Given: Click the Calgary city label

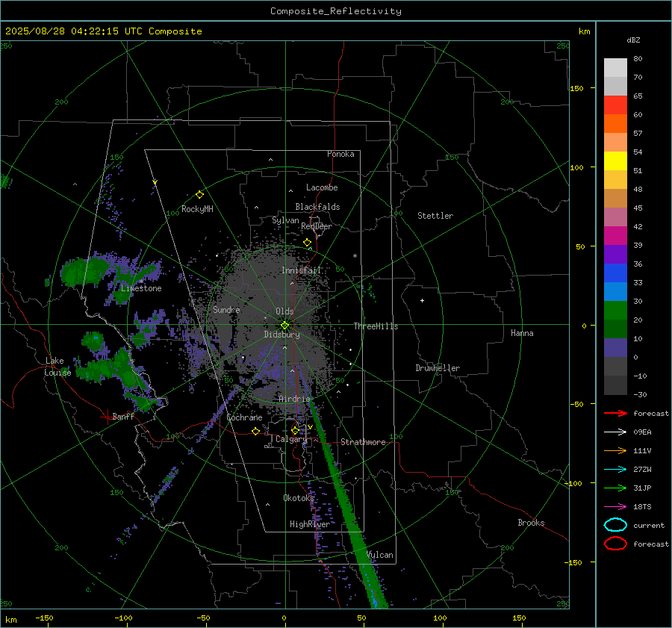Looking at the screenshot, I should pyautogui.click(x=291, y=439).
